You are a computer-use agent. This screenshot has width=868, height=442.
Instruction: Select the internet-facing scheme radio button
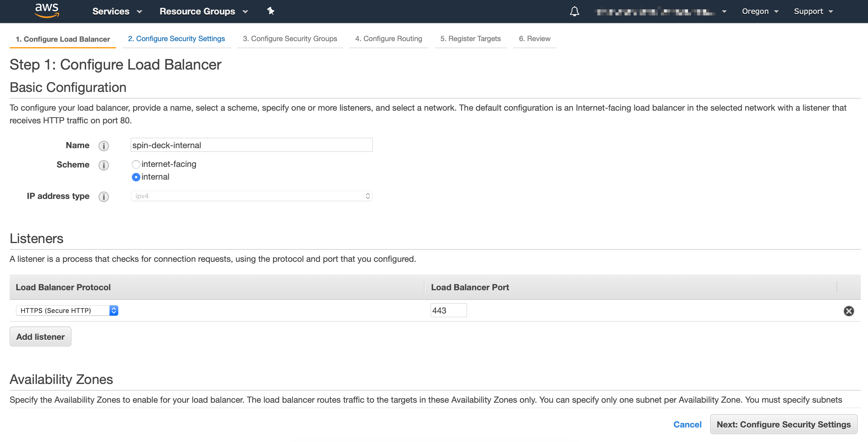coord(136,164)
